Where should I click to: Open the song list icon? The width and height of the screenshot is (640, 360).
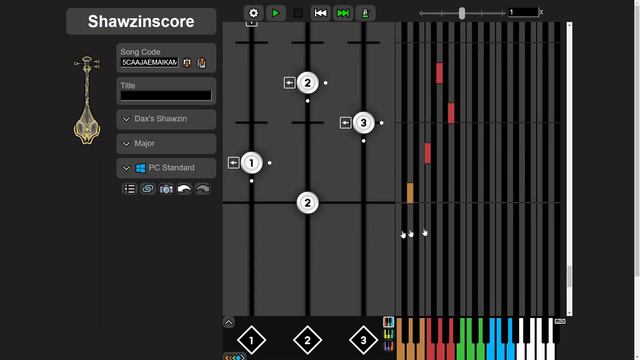(129, 189)
